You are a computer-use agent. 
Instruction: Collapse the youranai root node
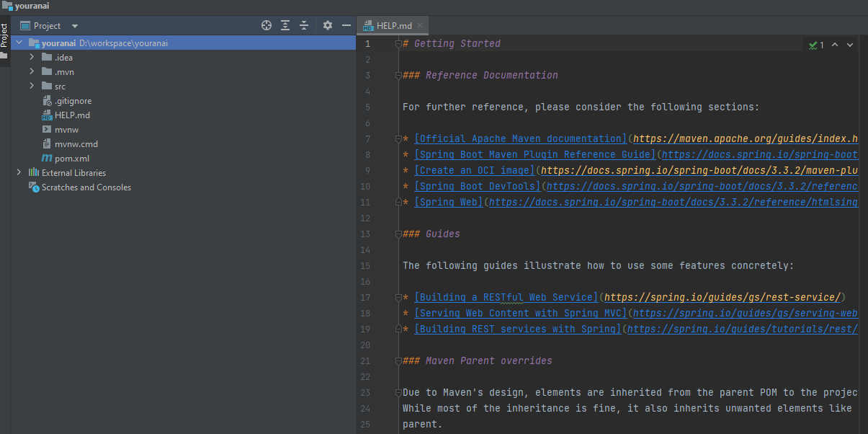tap(19, 43)
